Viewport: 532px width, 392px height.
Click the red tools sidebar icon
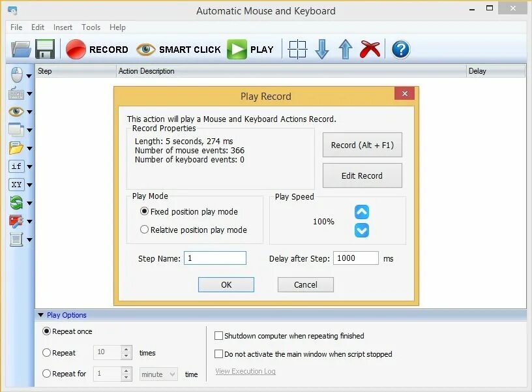pos(16,221)
